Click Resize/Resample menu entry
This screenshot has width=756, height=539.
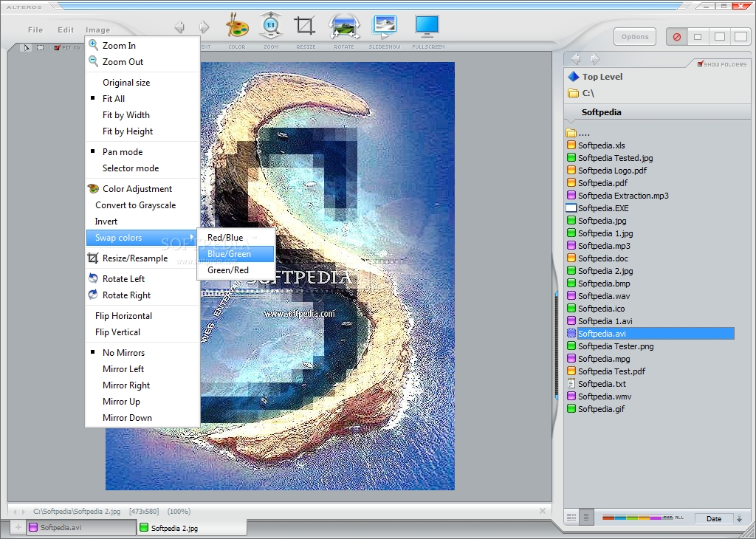pyautogui.click(x=142, y=258)
